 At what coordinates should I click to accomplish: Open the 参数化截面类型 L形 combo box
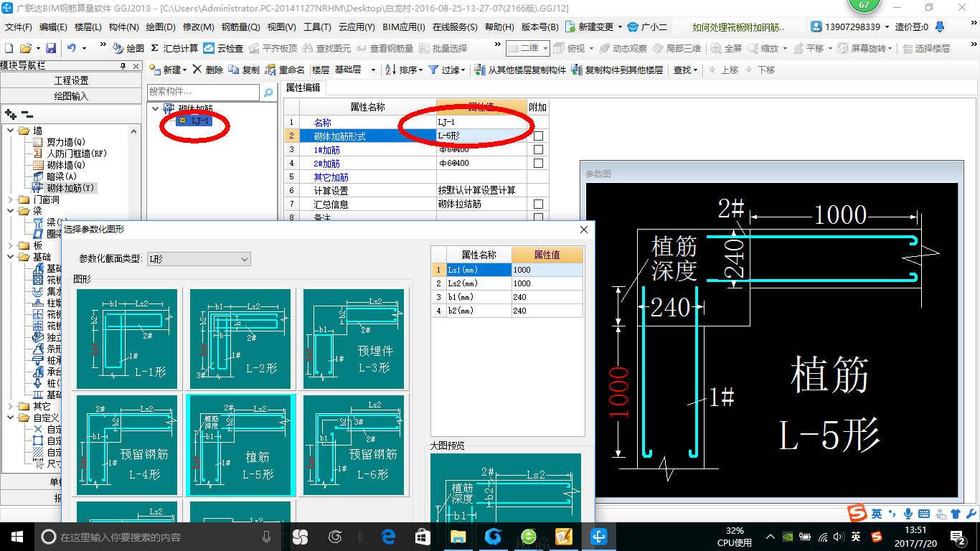point(198,259)
